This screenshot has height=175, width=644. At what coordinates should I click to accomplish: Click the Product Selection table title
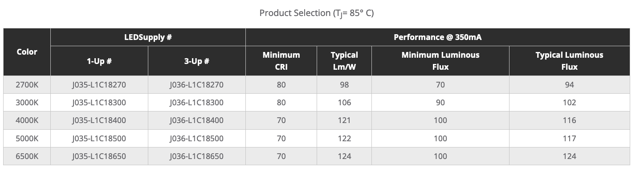pyautogui.click(x=317, y=13)
